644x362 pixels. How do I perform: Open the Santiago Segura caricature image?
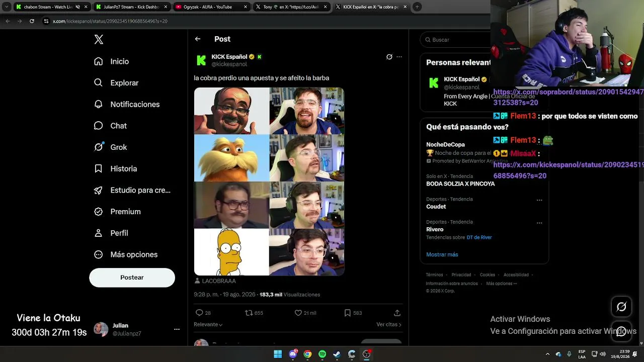pos(231,111)
